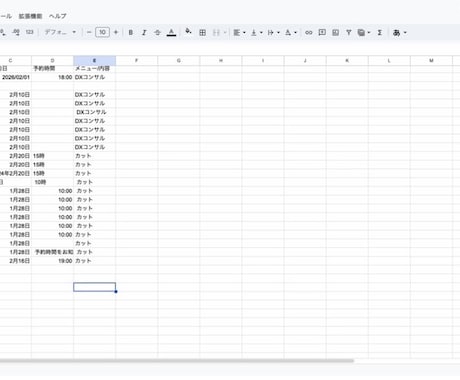Open the horizontal align dropdown

tap(239, 32)
